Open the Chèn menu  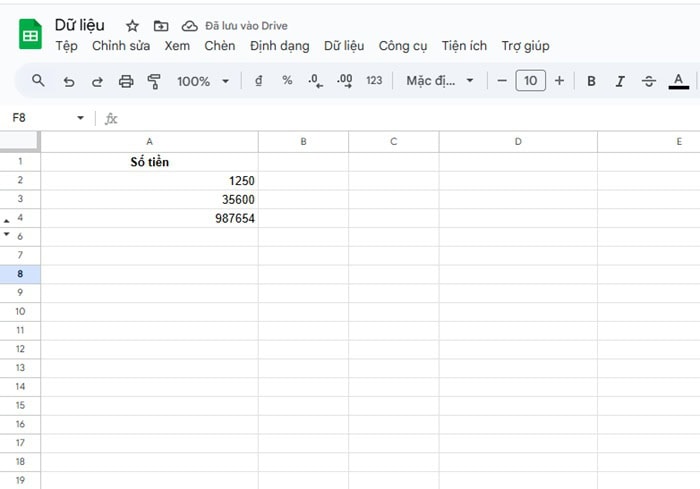(x=220, y=46)
